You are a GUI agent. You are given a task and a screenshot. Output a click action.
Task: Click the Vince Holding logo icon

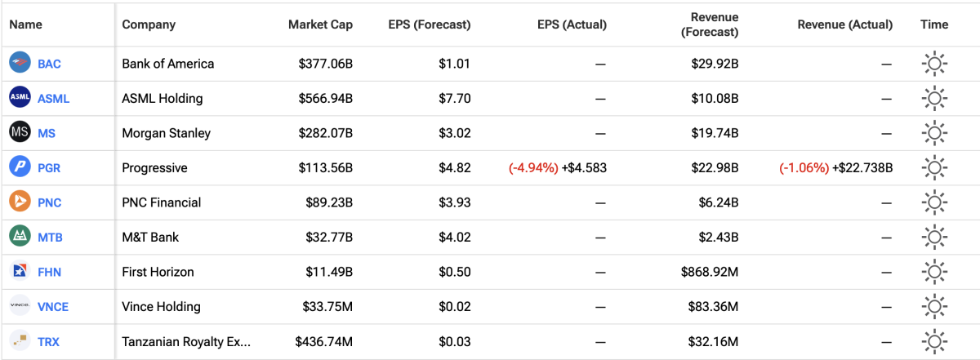point(20,307)
